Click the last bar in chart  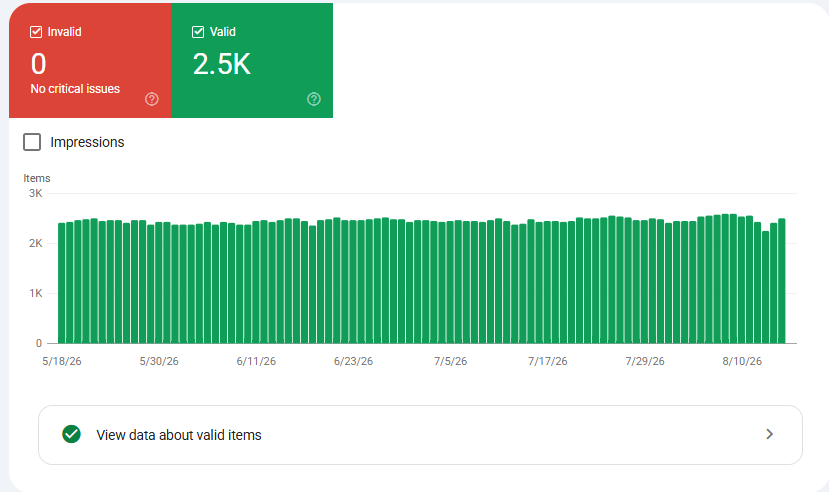[x=781, y=281]
